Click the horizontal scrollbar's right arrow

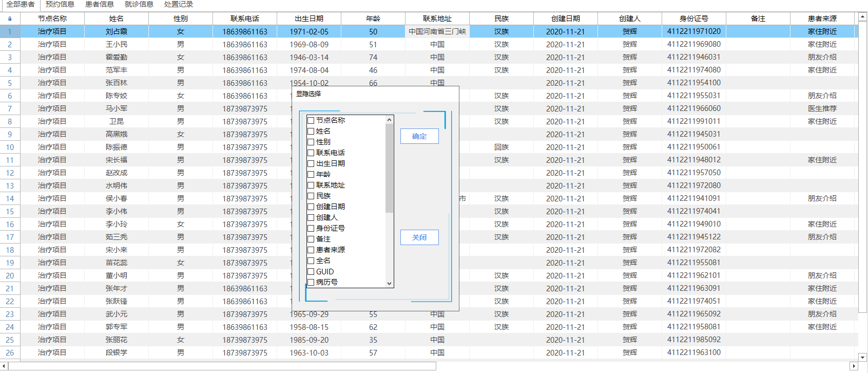(x=854, y=366)
